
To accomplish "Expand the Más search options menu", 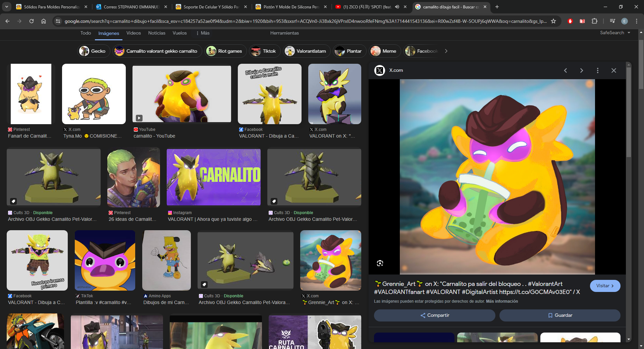I will click(x=203, y=33).
